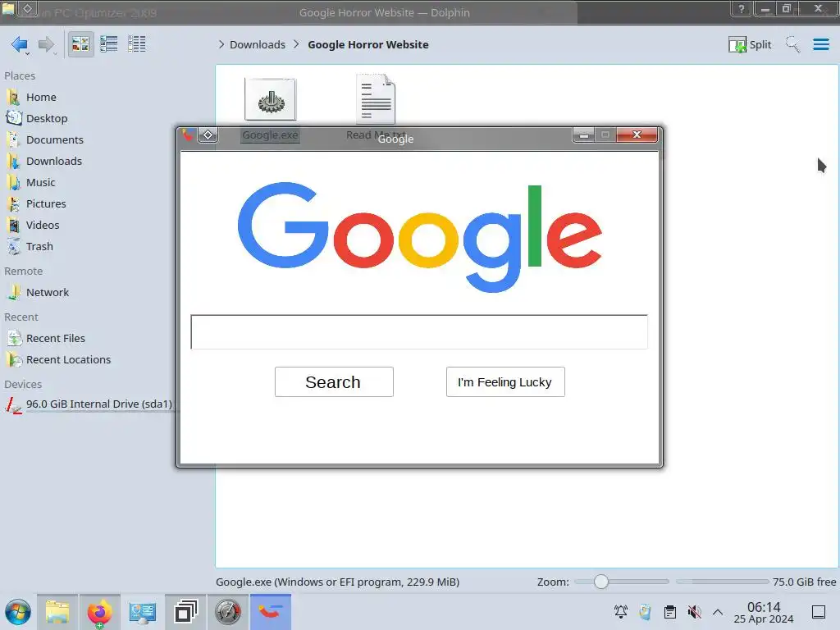Click the I'm Feeling Lucky button
Image resolution: width=840 pixels, height=630 pixels.
point(505,382)
